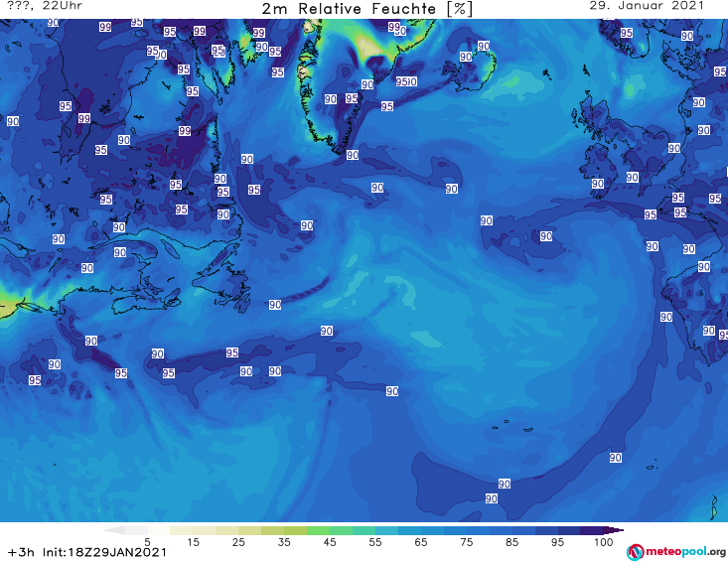728x562 pixels.
Task: Select the '2m Relative Feuchte [%]' title
Action: tap(366, 8)
